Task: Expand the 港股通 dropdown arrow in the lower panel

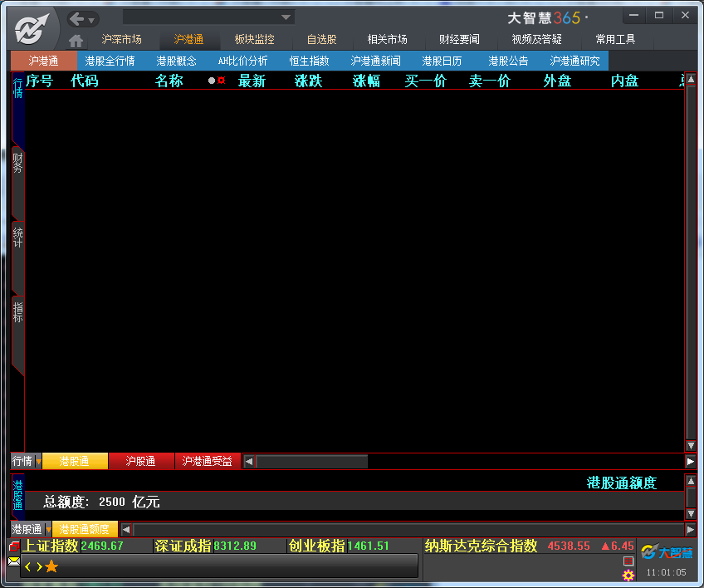Action: pos(48,530)
